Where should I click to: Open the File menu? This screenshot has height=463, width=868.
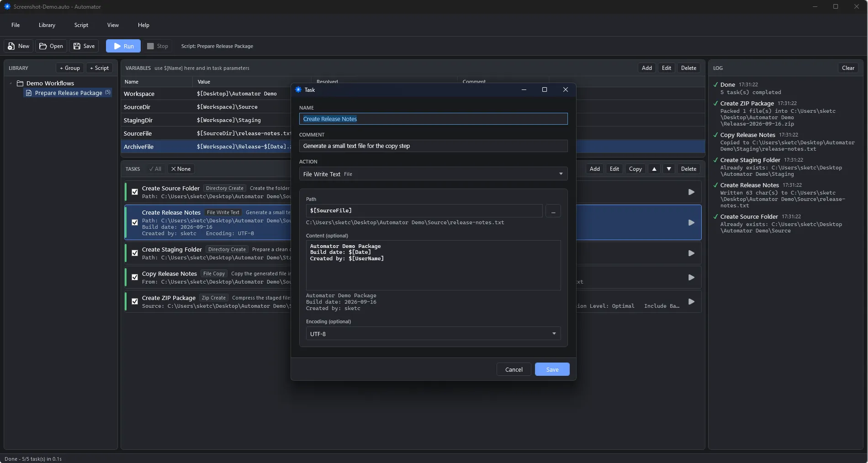click(16, 25)
